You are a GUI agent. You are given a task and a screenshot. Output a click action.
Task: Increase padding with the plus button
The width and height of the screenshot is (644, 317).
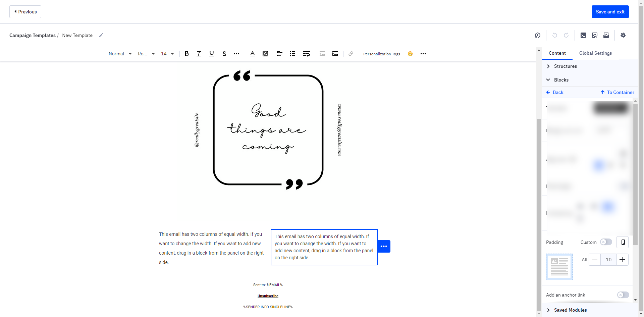[622, 260]
